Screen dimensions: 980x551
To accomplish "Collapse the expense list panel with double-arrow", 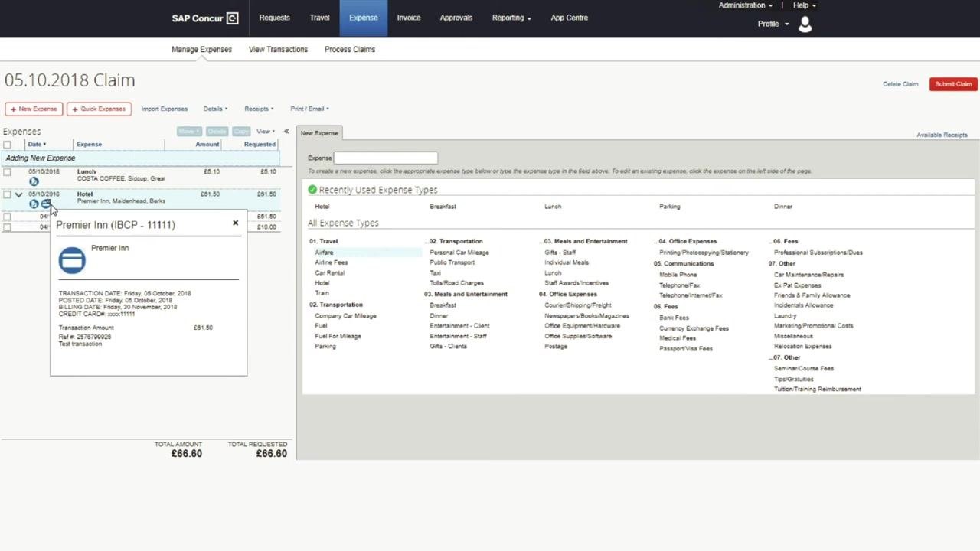I will point(286,132).
